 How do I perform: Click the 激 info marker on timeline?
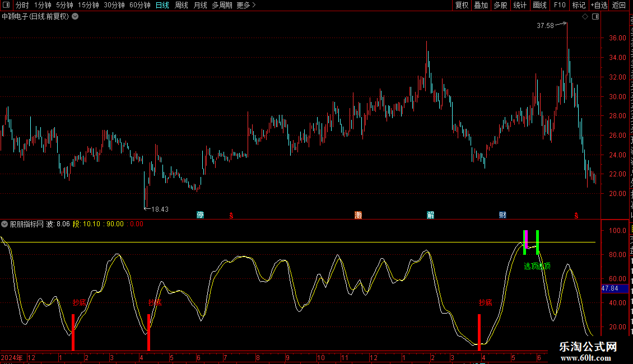tap(358, 215)
